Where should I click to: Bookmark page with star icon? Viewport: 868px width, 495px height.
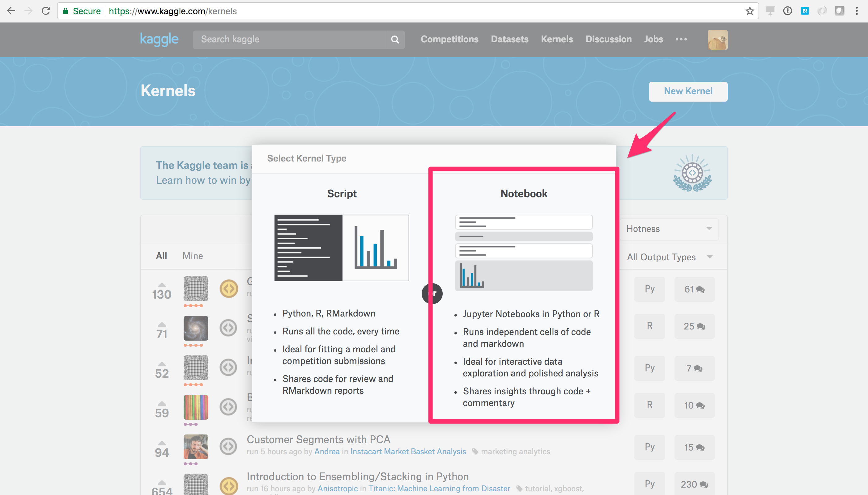750,11
